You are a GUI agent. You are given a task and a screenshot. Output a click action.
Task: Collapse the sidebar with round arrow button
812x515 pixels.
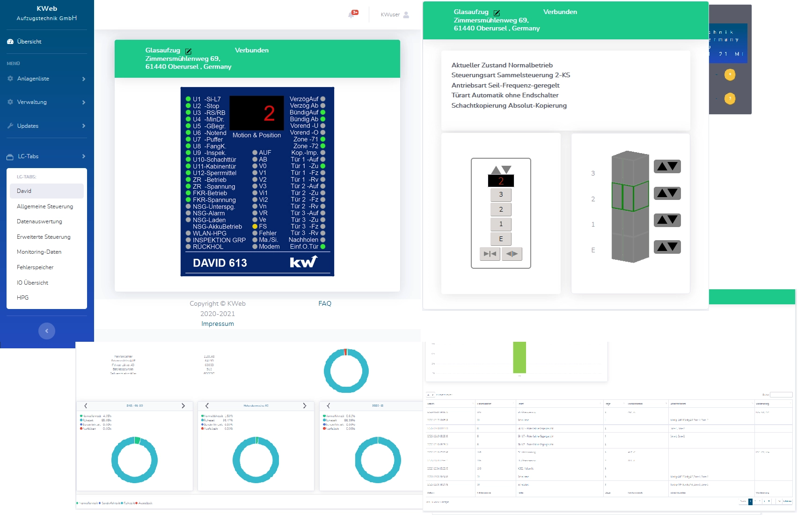(x=47, y=331)
